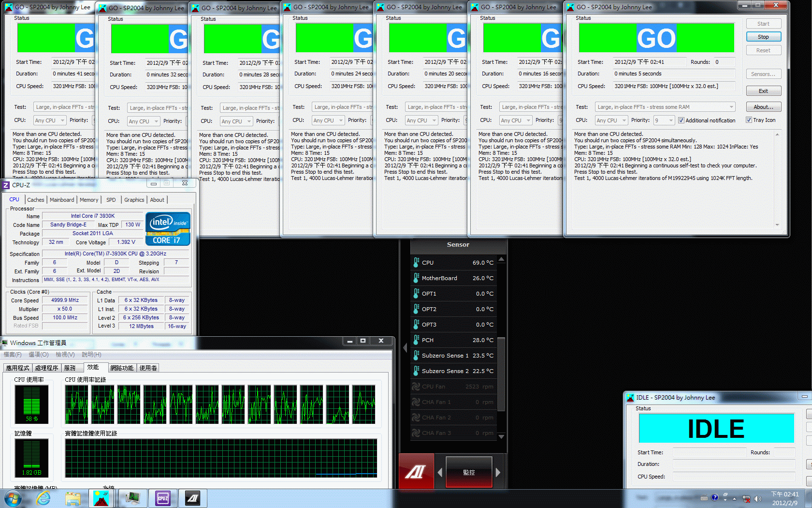Click the Start Time field in IDLE SP2004 window
Image resolution: width=812 pixels, height=508 pixels.
tap(710, 452)
